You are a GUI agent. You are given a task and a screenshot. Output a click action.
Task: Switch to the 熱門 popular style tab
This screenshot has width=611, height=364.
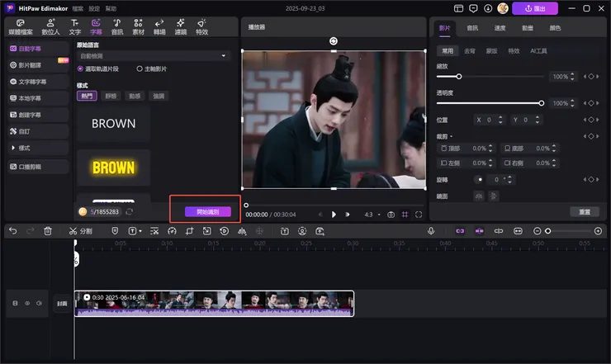pos(87,96)
